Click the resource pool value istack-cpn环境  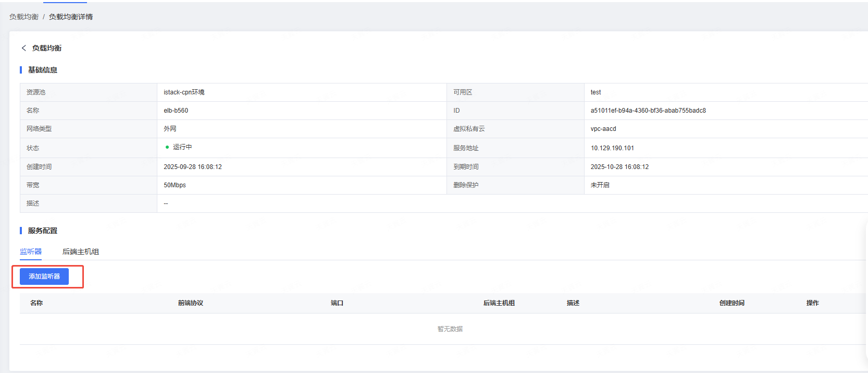tap(184, 92)
